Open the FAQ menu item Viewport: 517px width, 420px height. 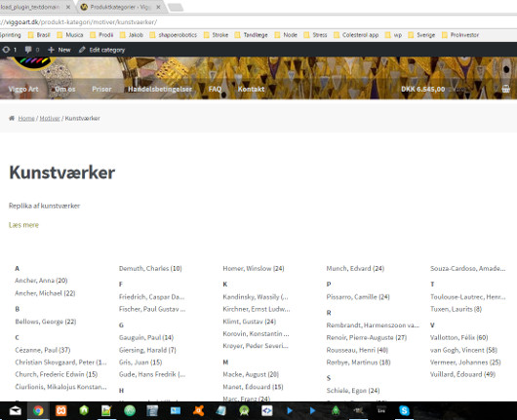[x=215, y=89]
